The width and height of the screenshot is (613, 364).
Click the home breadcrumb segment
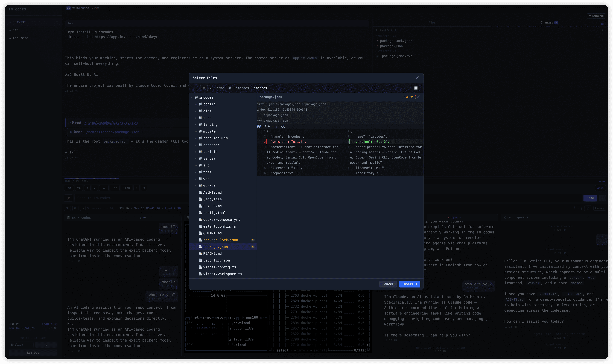220,88
